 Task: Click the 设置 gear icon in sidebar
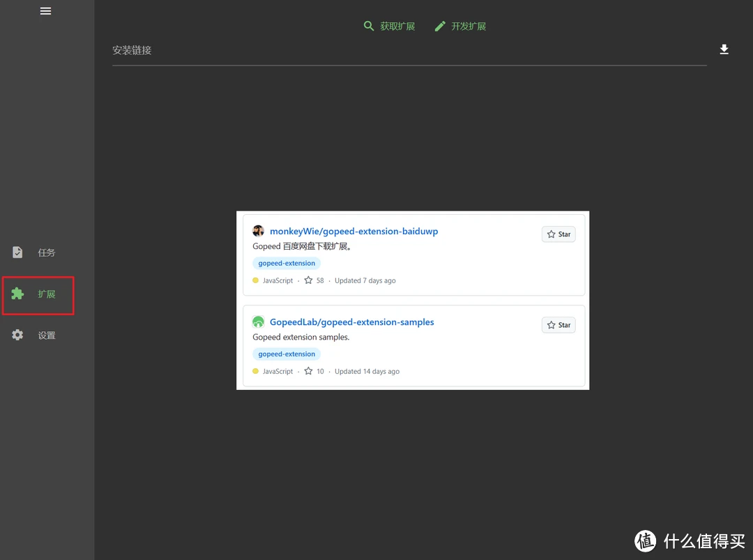point(17,335)
